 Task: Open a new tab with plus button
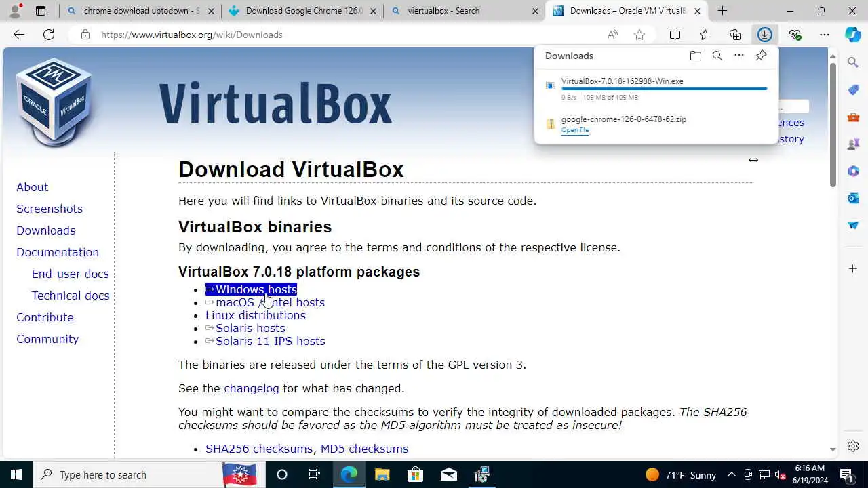pyautogui.click(x=723, y=11)
